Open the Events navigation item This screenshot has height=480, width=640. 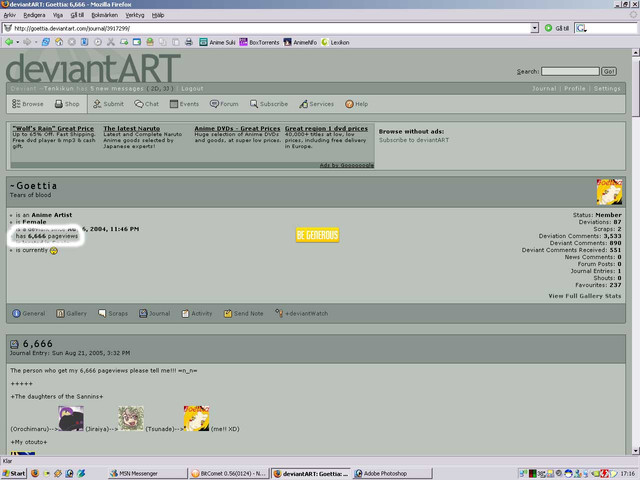point(184,104)
